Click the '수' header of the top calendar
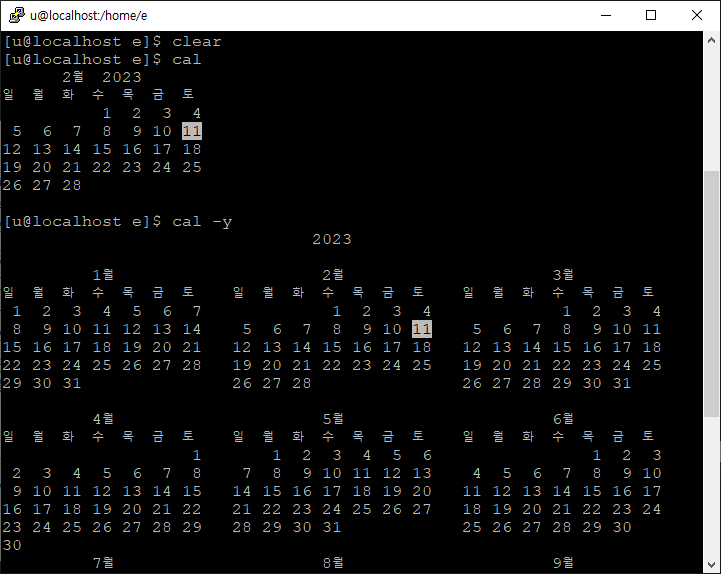This screenshot has width=721, height=574. tap(98, 94)
